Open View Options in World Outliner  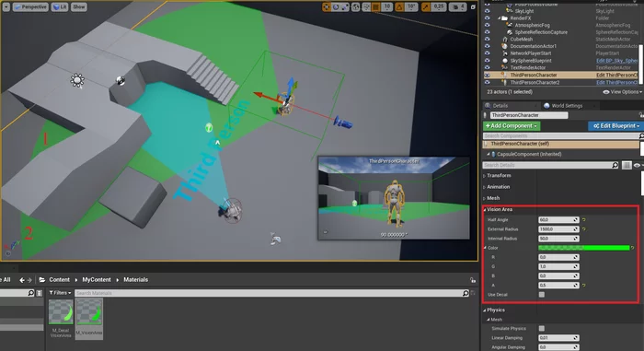coord(621,92)
